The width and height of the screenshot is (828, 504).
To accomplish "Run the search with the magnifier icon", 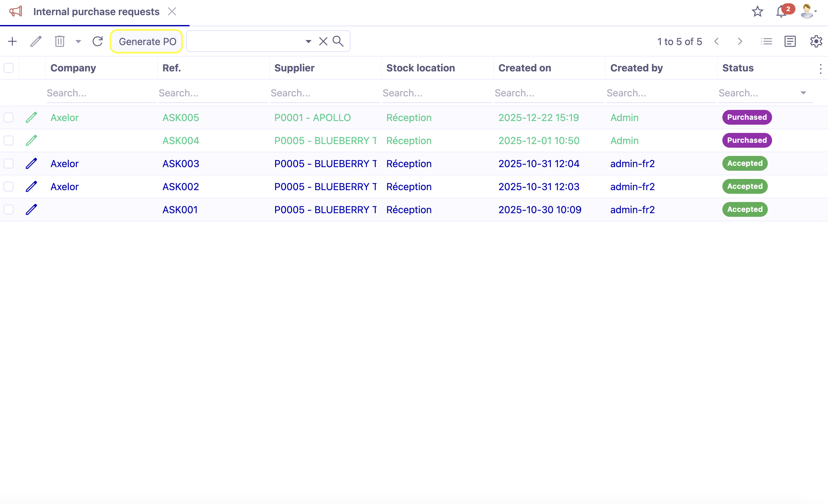I will coord(338,41).
